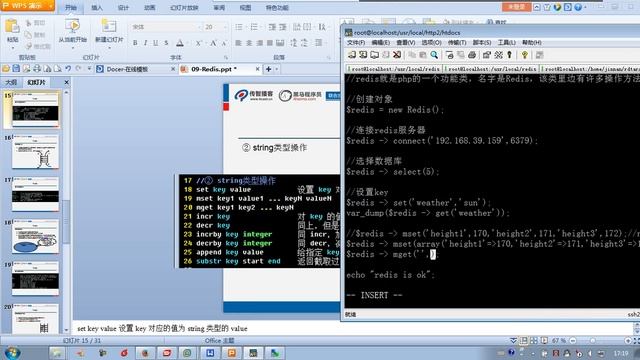Click the Paste clipboard icon in WPS
The image size is (640, 360).
(12, 26)
